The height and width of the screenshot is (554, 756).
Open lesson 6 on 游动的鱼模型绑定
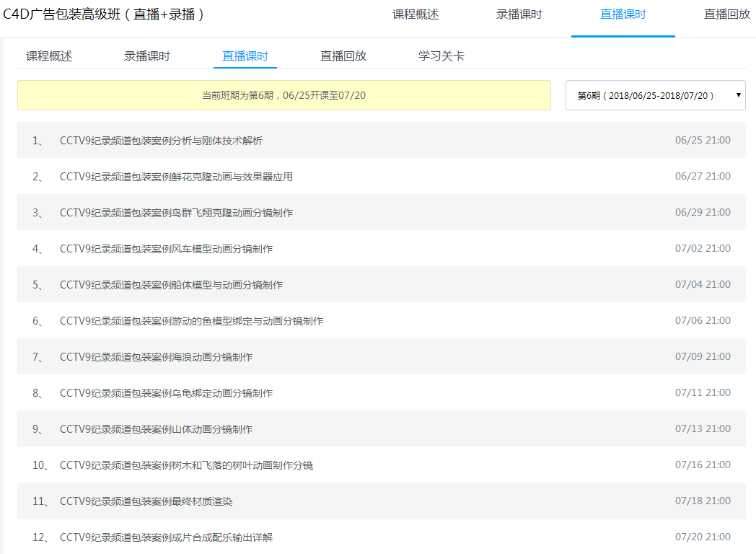(x=191, y=321)
